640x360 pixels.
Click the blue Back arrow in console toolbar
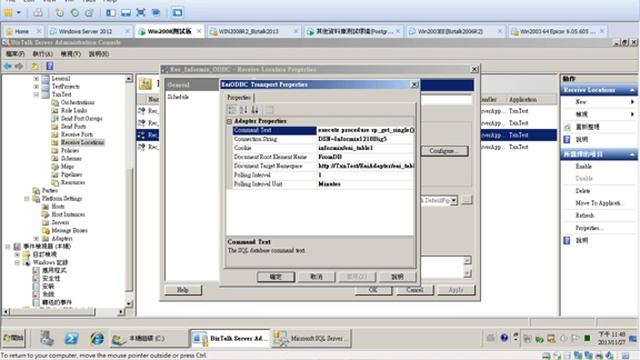[x=8, y=66]
